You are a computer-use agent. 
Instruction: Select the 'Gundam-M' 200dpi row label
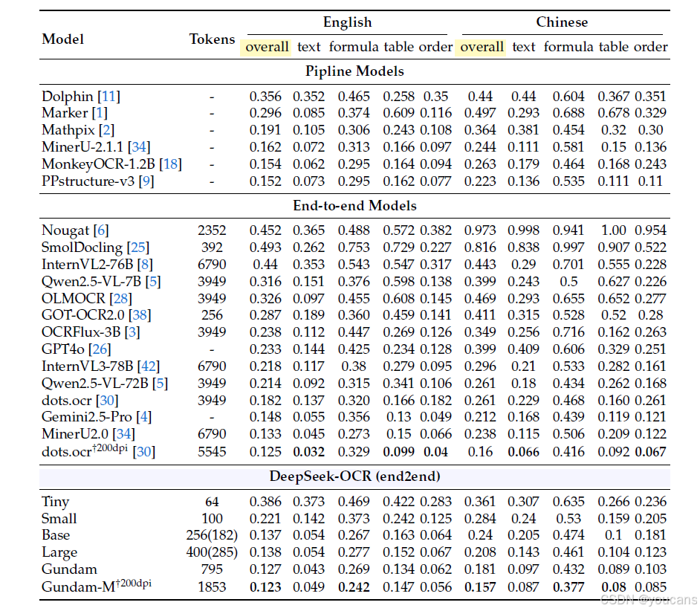pyautogui.click(x=97, y=586)
